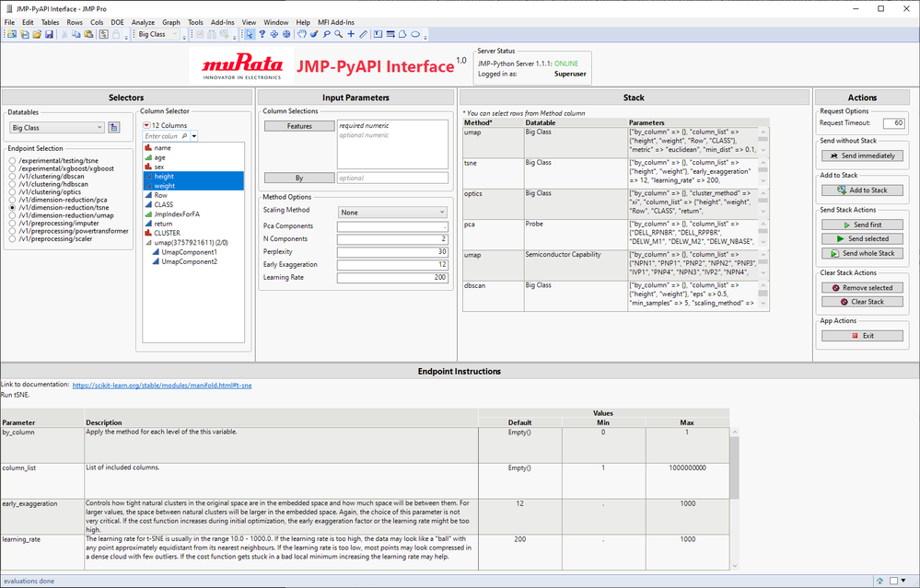Click the search magnifier in column filter
This screenshot has width=920, height=588.
tap(184, 136)
